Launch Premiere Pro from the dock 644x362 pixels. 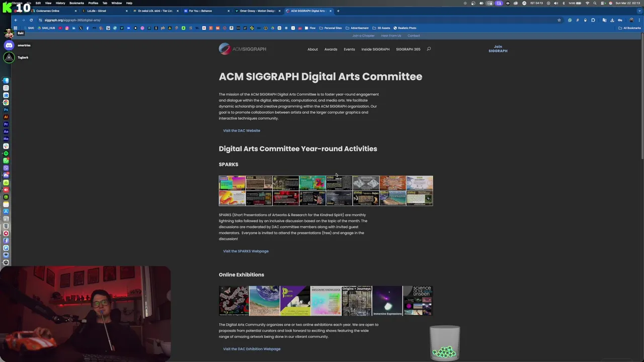6,124
